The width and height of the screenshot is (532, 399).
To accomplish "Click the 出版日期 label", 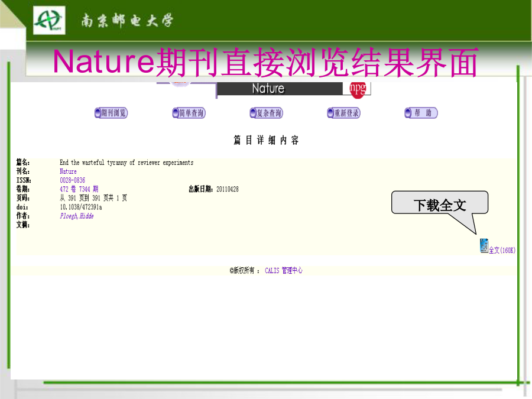I will click(202, 189).
